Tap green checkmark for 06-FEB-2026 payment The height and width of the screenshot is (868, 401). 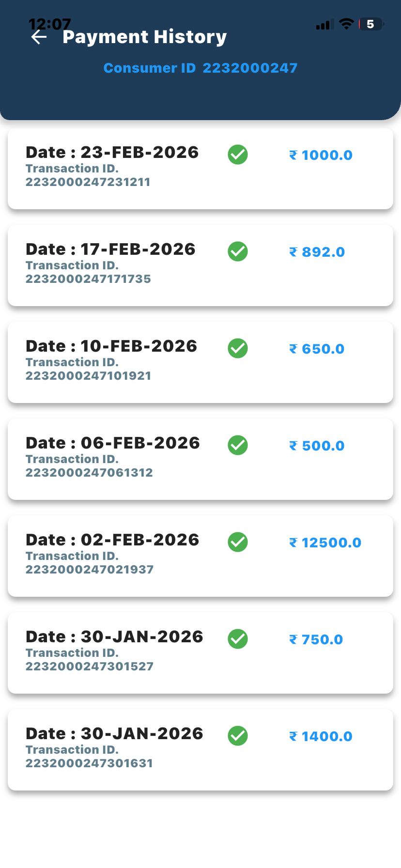coord(238,445)
